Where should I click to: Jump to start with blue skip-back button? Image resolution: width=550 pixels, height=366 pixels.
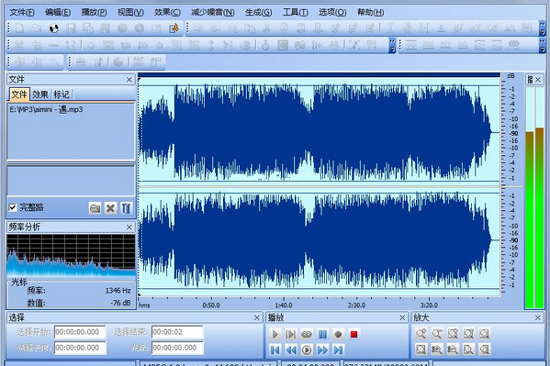coord(275,350)
